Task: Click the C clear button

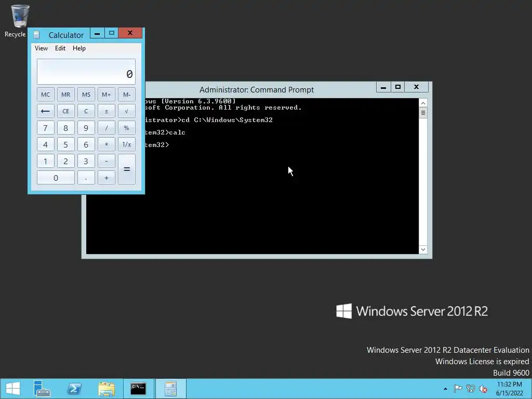Action: (x=86, y=111)
